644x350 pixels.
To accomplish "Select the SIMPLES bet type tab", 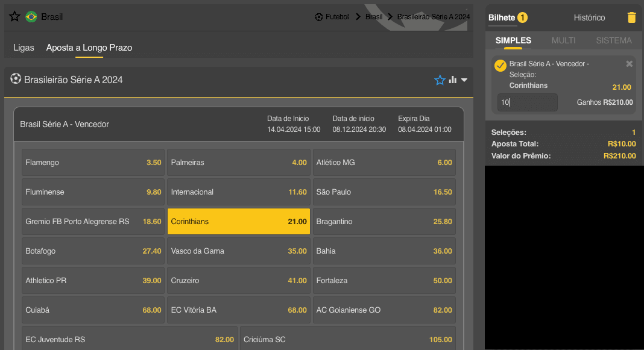I will tap(513, 40).
